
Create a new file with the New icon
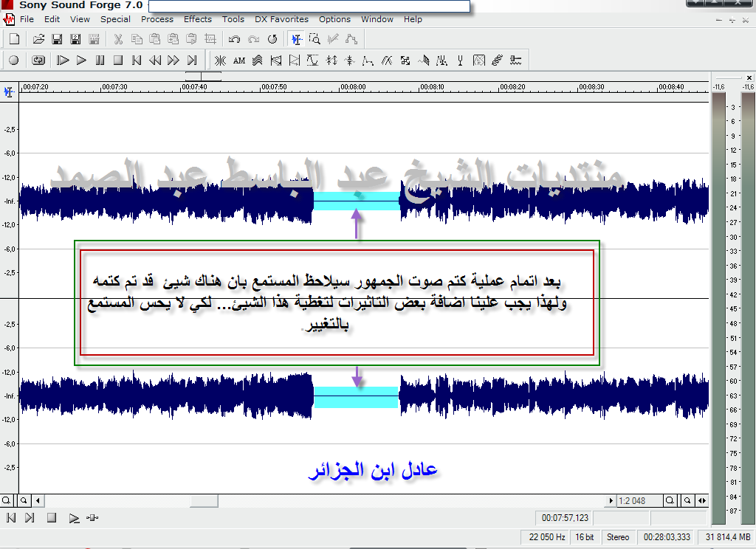[x=15, y=39]
